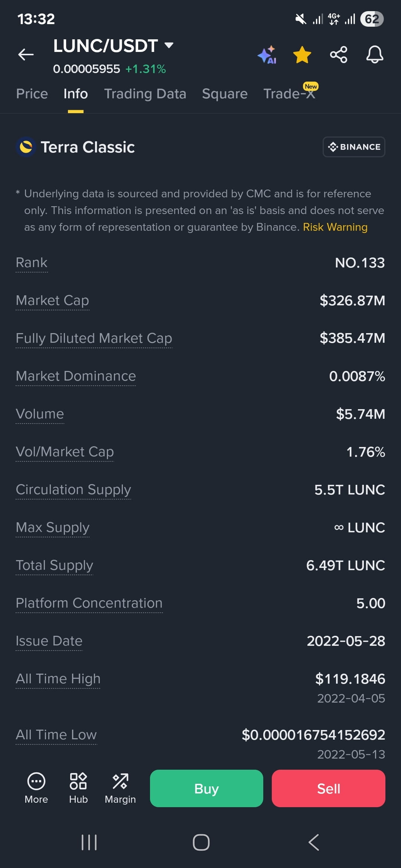Expand the LUNC/USDT pair selector dropdown
This screenshot has width=401, height=868.
[x=169, y=45]
